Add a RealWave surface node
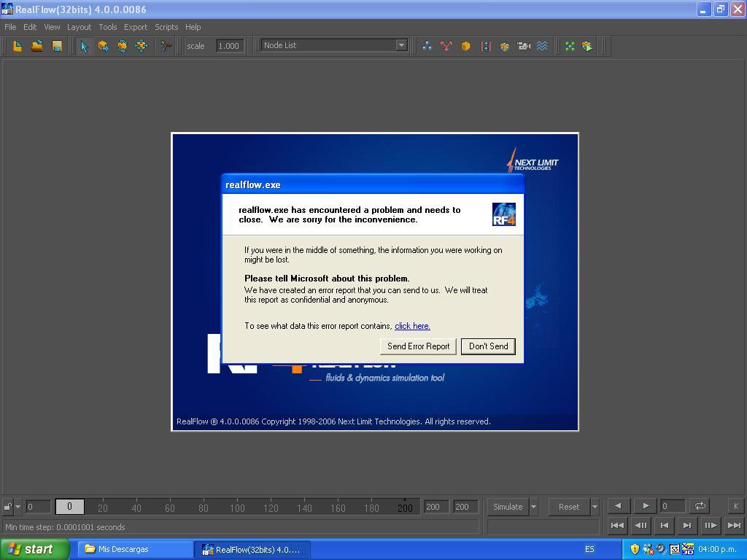Screen dimensions: 747x560 (542, 46)
